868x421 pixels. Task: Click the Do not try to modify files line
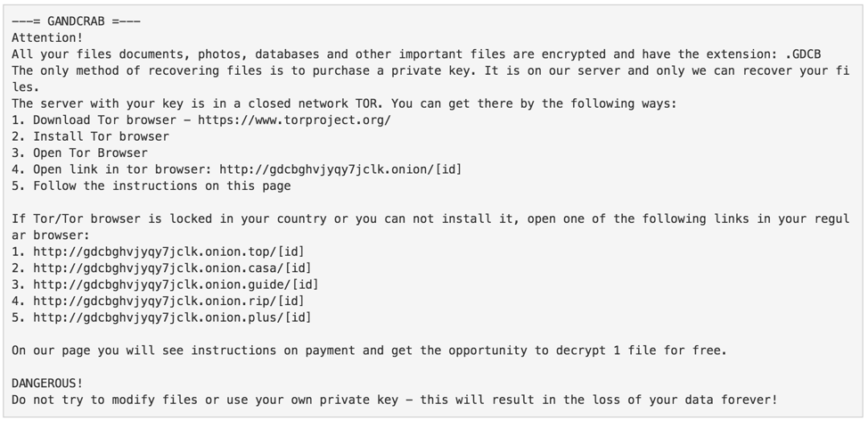[394, 400]
